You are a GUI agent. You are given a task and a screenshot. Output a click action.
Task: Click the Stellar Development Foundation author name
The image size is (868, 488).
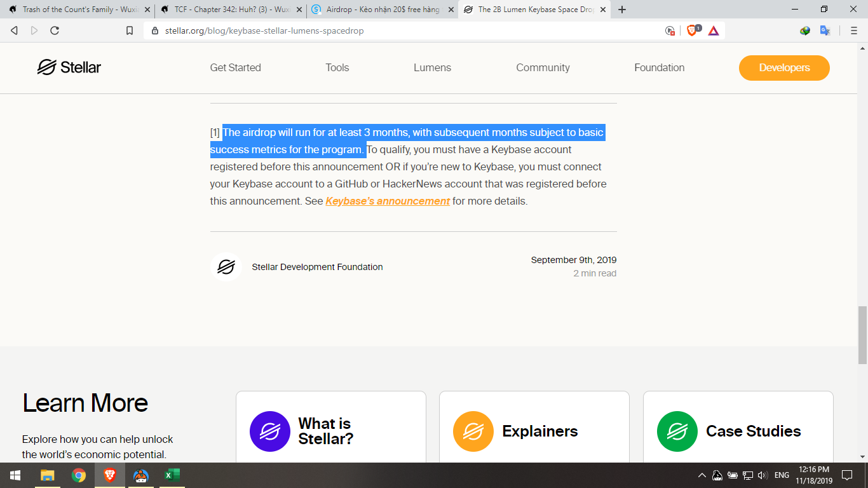click(x=317, y=267)
